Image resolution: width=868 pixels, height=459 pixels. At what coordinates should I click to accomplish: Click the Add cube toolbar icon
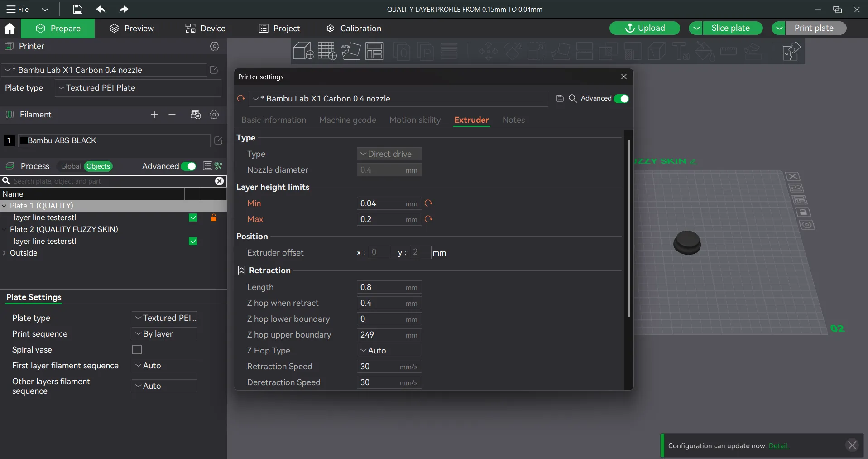pos(303,51)
